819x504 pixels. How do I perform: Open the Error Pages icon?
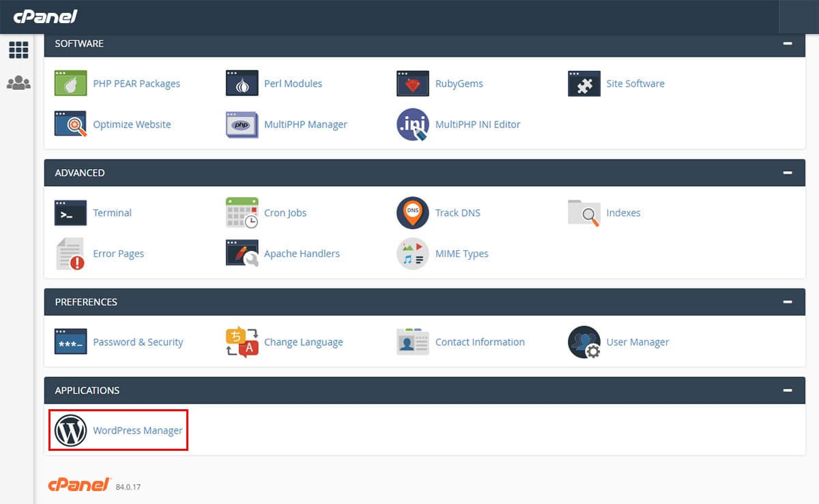click(x=71, y=254)
